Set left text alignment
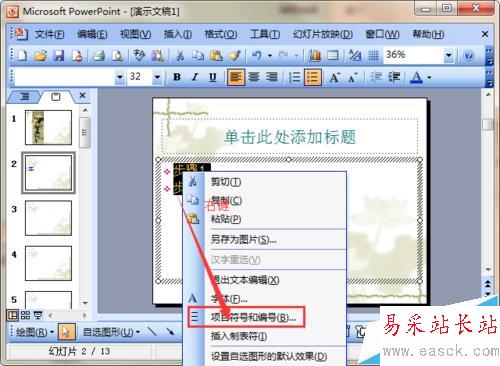The height and width of the screenshot is (366, 500). click(x=236, y=77)
